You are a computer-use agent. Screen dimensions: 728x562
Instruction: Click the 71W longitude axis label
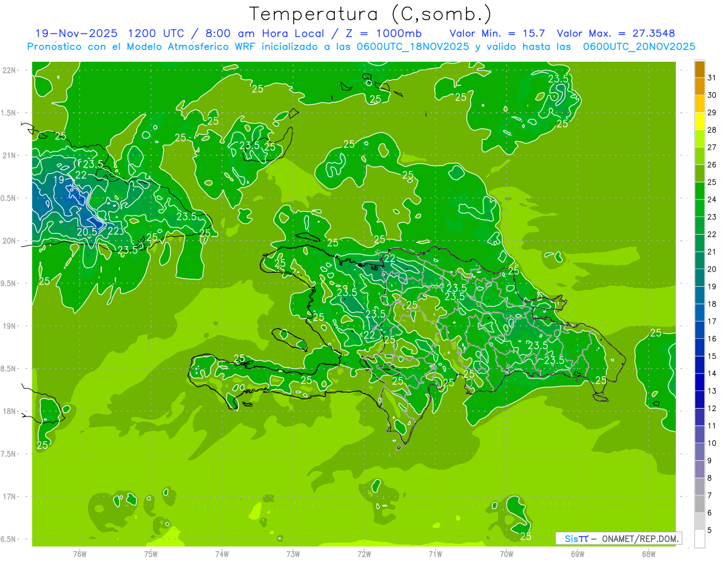[x=435, y=554]
